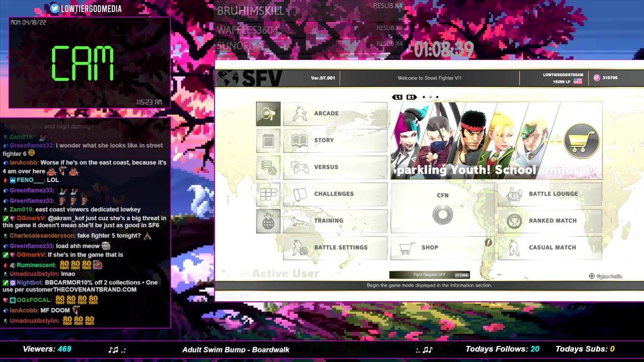Click the WAFFLES3604 resub name

248,30
